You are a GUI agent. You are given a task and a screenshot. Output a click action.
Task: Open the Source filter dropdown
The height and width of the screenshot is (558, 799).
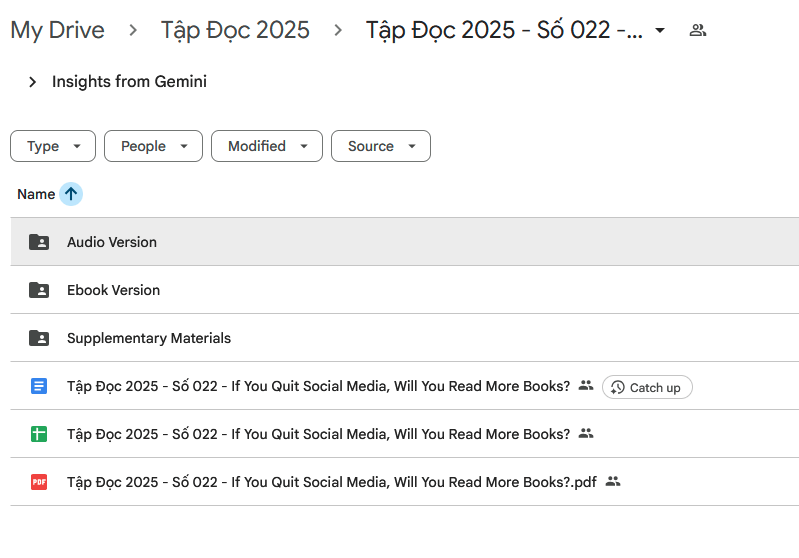click(x=380, y=146)
